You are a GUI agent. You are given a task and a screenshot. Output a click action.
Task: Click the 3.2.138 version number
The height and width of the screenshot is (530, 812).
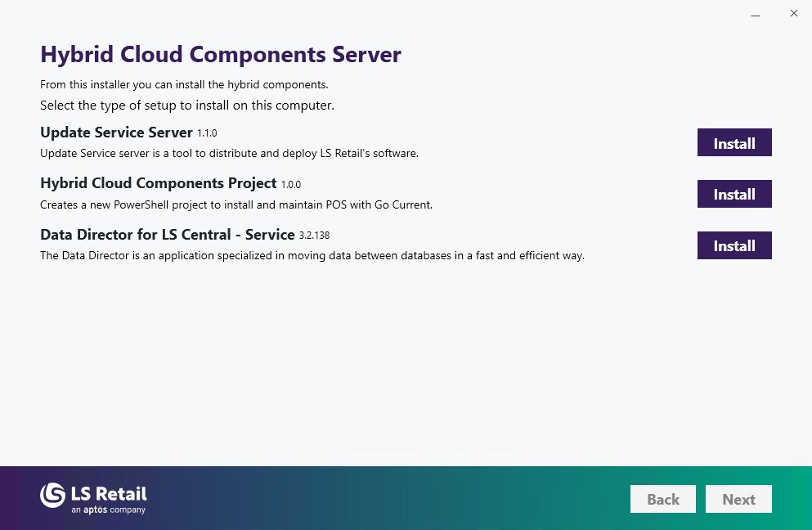pos(314,236)
